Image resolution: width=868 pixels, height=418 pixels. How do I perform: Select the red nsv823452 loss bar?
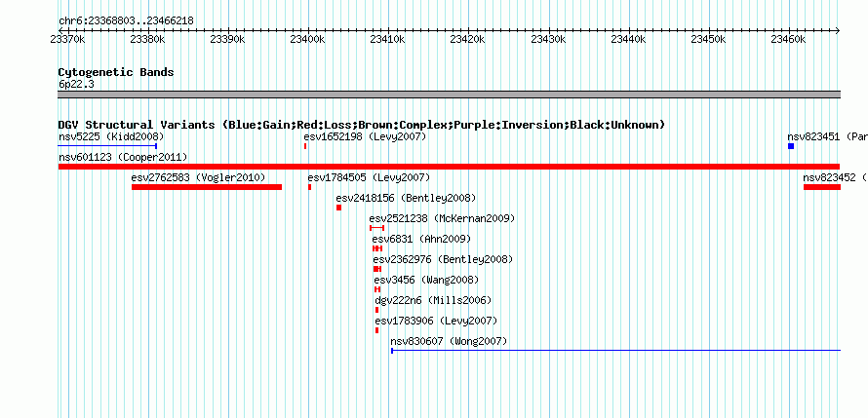click(822, 187)
